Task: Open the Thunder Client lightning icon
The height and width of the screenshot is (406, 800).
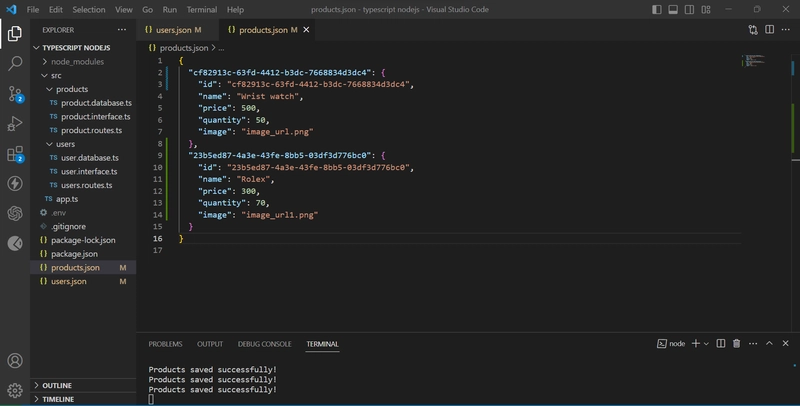Action: tap(15, 184)
